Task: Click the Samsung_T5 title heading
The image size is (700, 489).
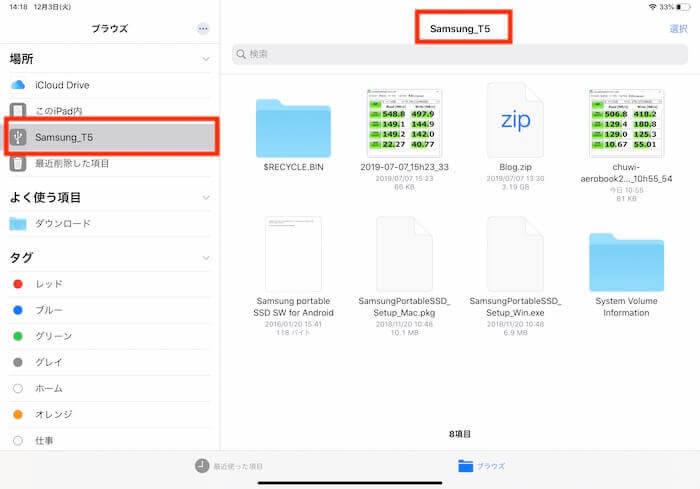Action: pos(460,29)
